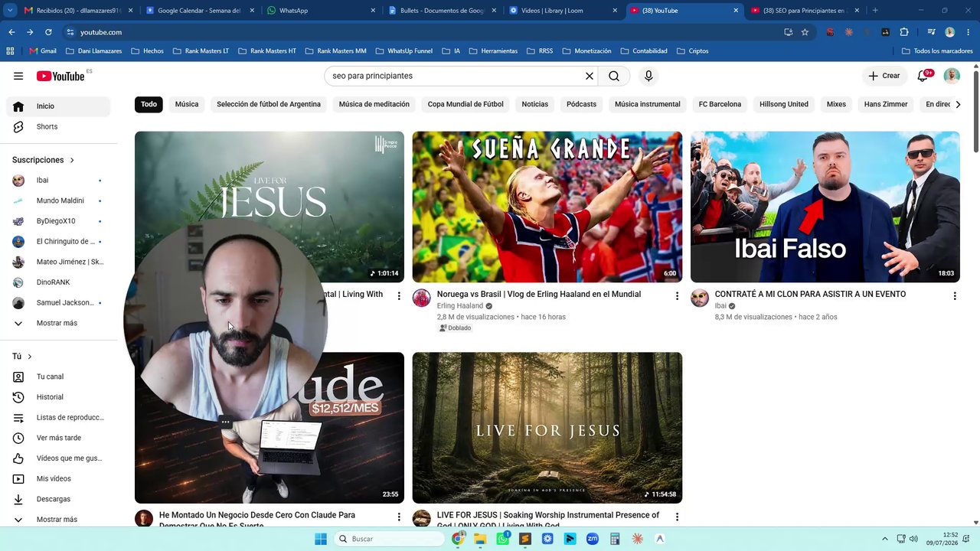
Task: Open the Ibai Falso video thumbnail
Action: click(x=825, y=207)
